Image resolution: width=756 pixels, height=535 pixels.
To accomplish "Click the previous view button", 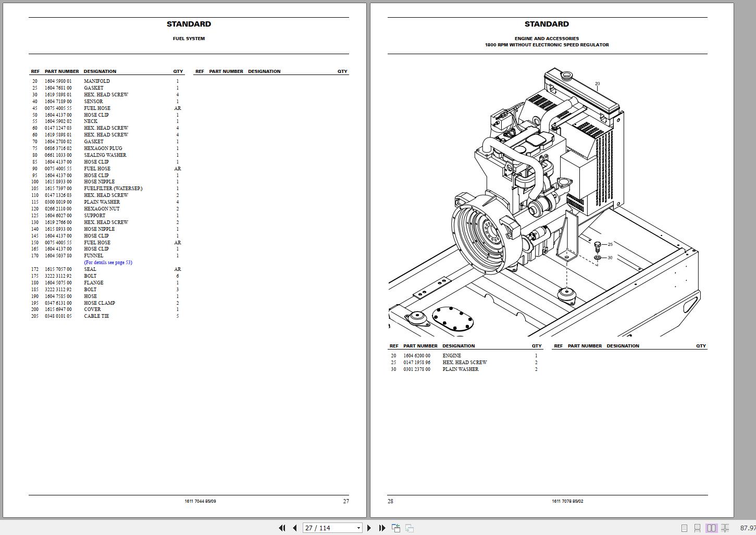I will pyautogui.click(x=396, y=528).
